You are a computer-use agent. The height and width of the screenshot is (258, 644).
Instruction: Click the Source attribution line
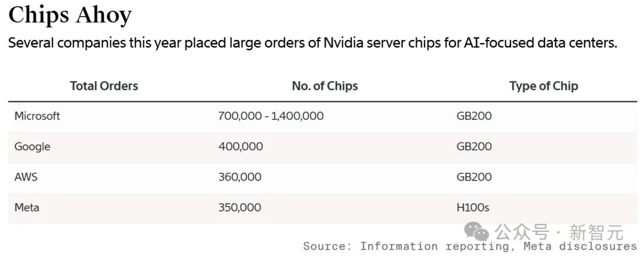[x=469, y=246]
